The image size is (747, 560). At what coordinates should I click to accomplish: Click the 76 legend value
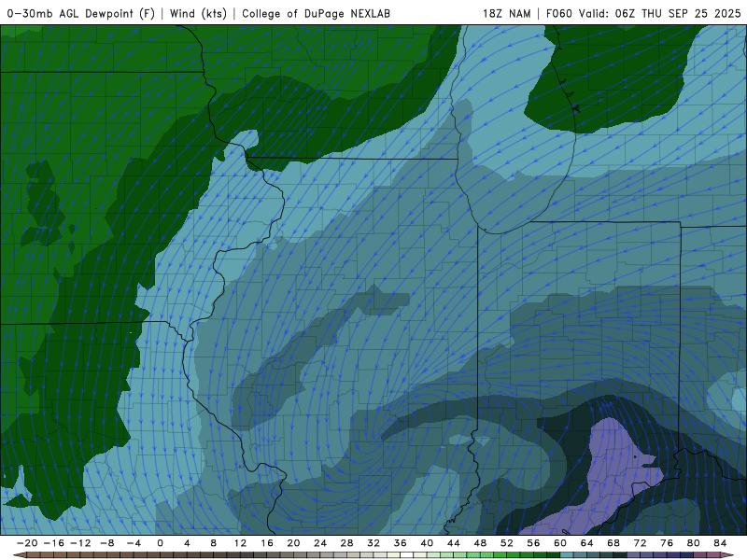coord(667,543)
